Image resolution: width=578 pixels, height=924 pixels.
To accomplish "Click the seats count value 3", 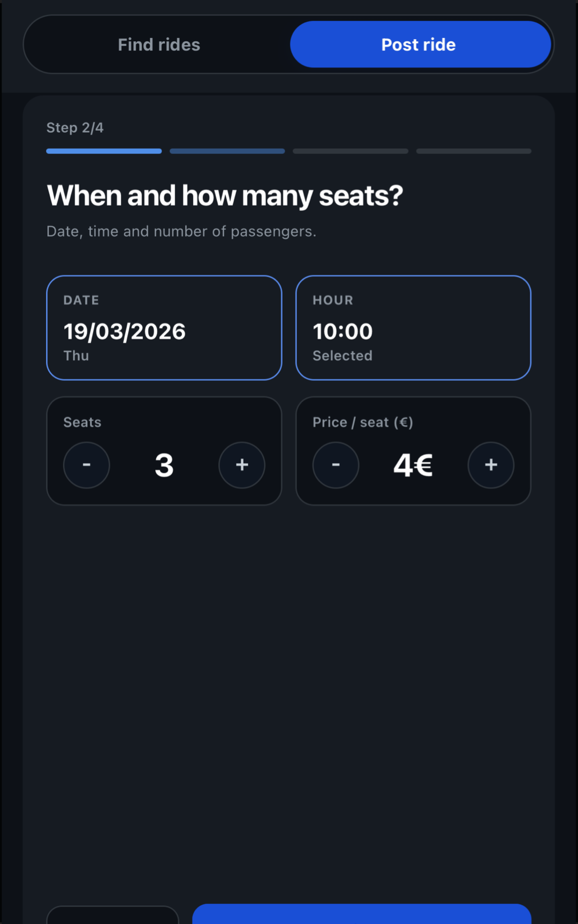I will point(164,465).
